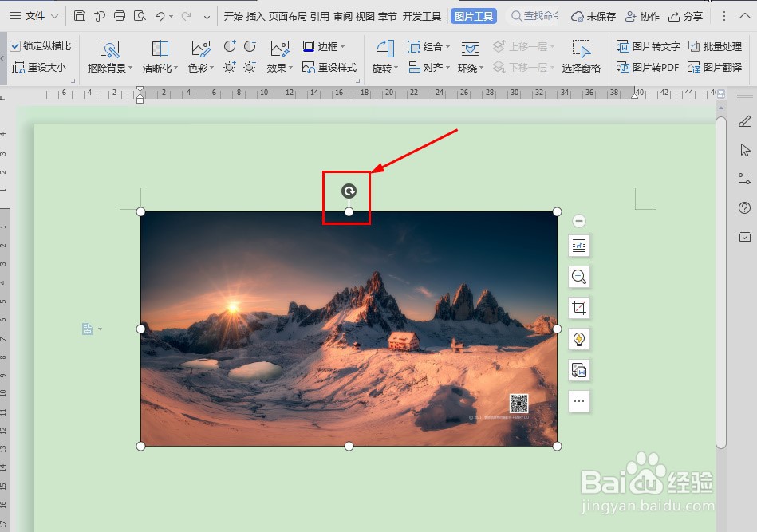Click the image-to-text convert icon beside image
The image size is (757, 532).
(x=579, y=370)
